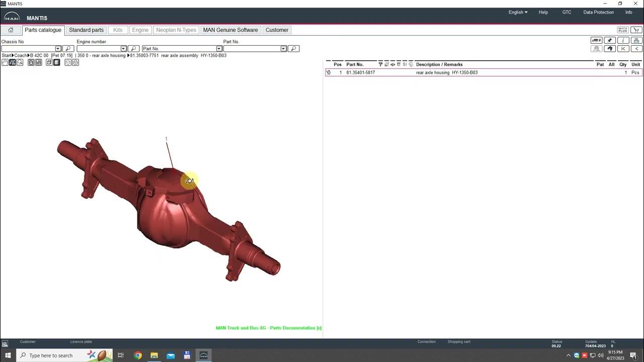Click the MANTIS PLUS icon button

(x=623, y=30)
